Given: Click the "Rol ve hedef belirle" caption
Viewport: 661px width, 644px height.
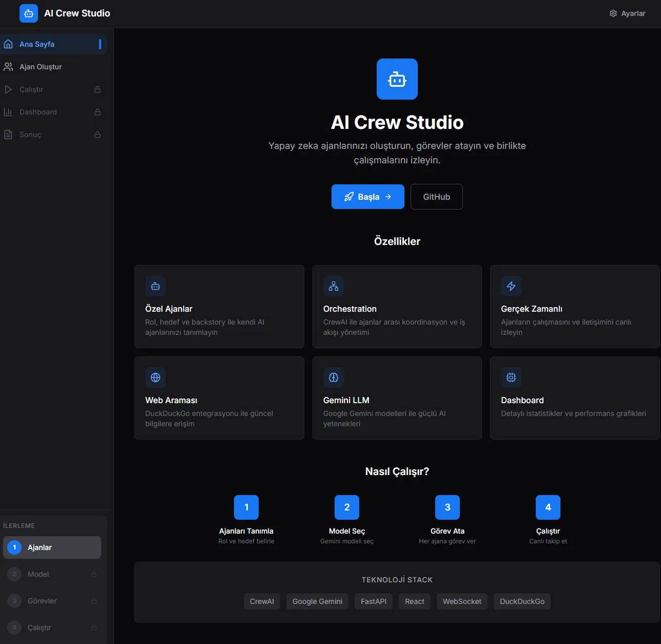Looking at the screenshot, I should tap(246, 541).
